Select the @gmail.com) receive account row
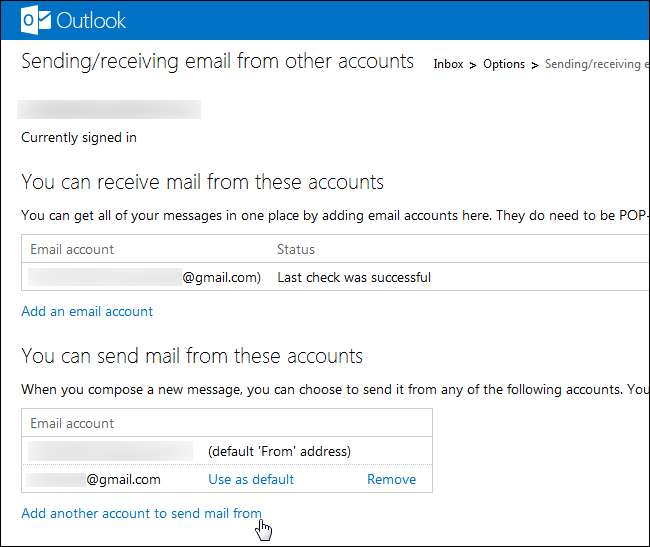 [335, 277]
